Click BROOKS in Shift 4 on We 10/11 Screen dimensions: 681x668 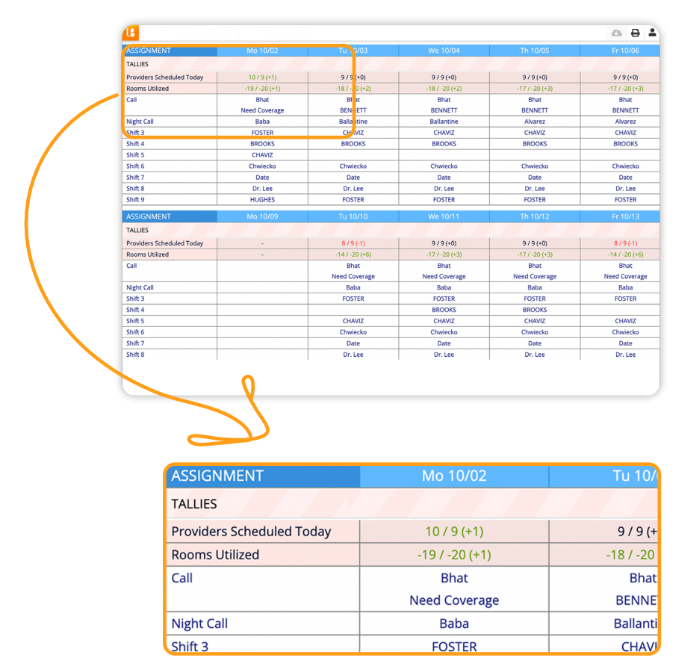(x=444, y=310)
